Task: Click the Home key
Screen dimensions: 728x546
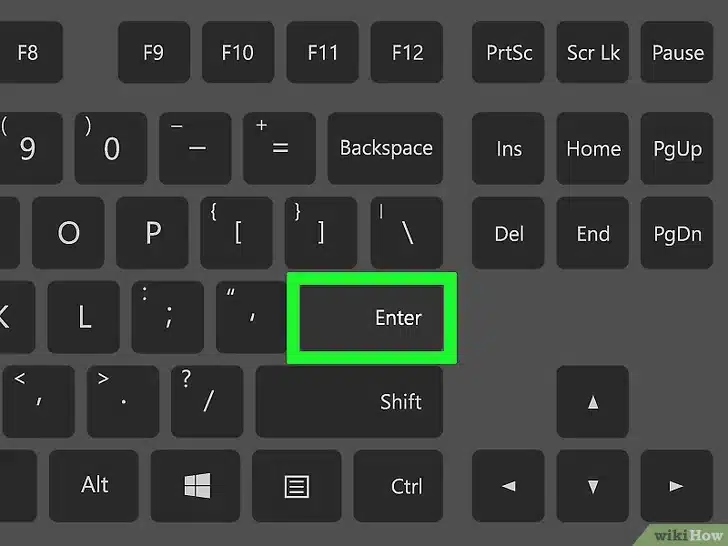Action: point(592,148)
